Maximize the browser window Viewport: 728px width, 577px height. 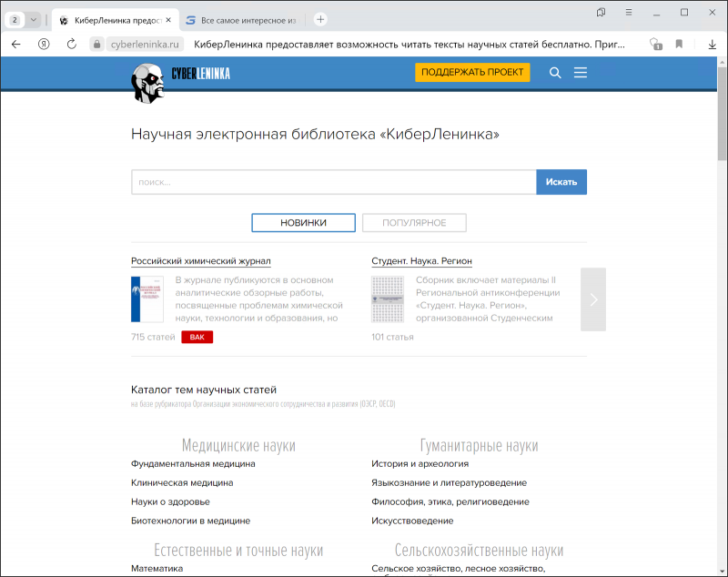[x=684, y=13]
